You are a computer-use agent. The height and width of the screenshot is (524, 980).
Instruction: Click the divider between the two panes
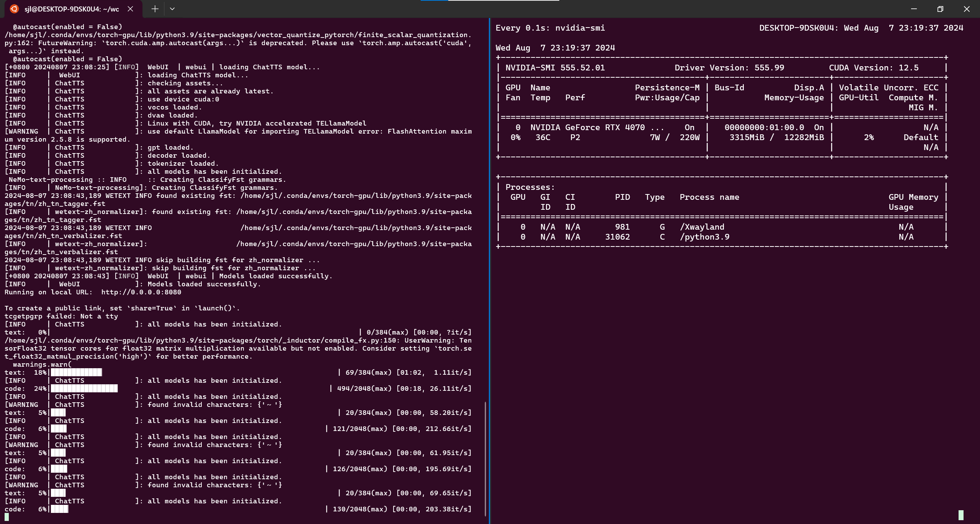pos(489,268)
